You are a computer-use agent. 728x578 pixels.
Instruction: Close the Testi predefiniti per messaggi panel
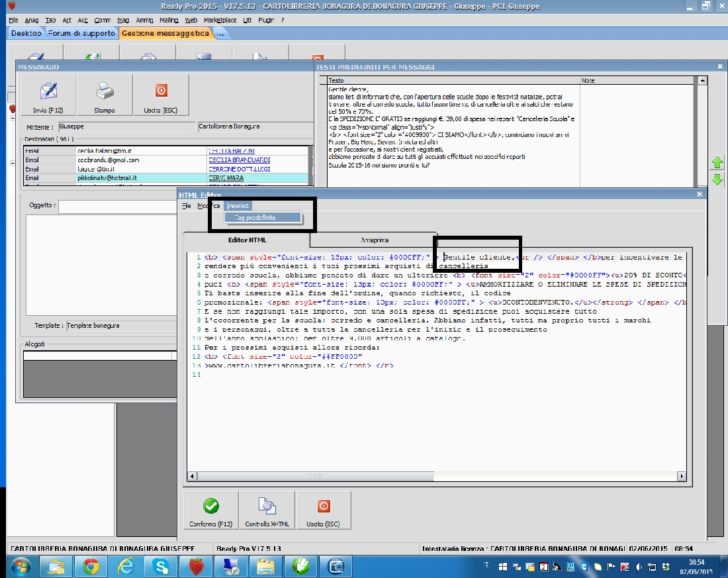[720, 66]
